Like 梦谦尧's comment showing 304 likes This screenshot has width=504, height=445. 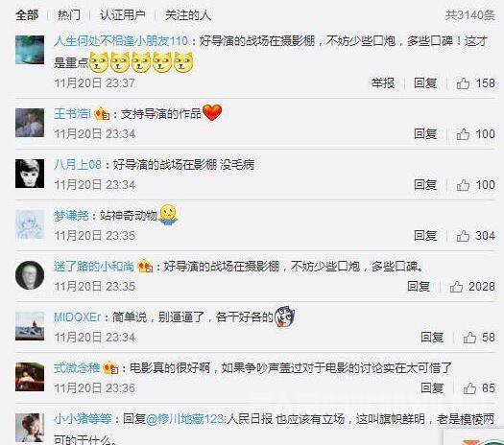pos(463,236)
